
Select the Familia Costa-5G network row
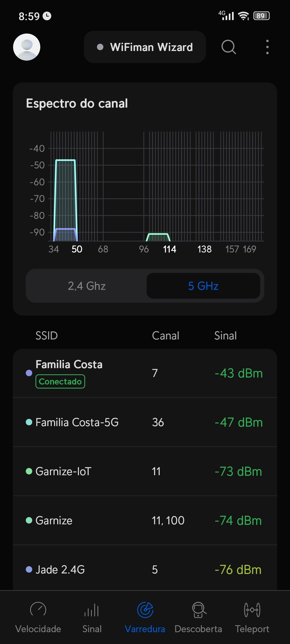pos(145,422)
